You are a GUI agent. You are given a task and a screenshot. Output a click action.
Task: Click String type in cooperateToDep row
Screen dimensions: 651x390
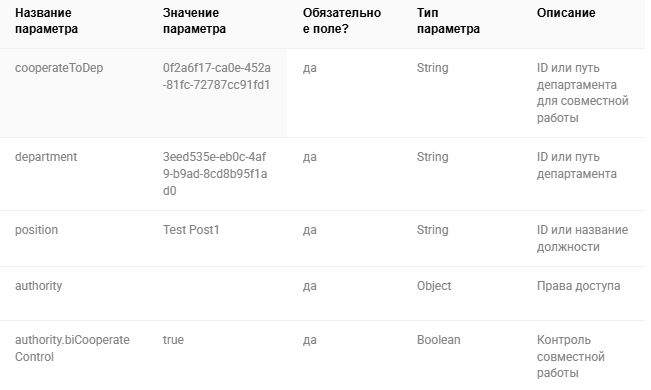point(433,68)
